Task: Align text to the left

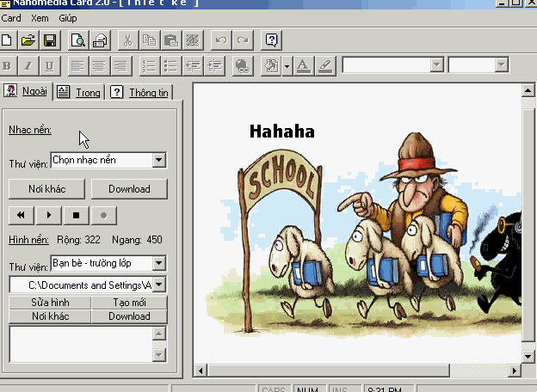Action: 78,65
